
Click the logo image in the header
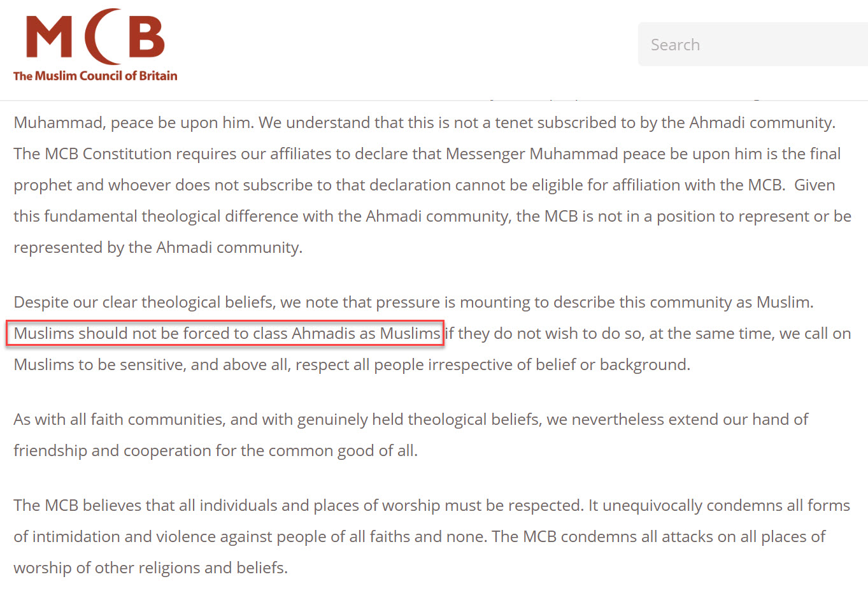(95, 45)
